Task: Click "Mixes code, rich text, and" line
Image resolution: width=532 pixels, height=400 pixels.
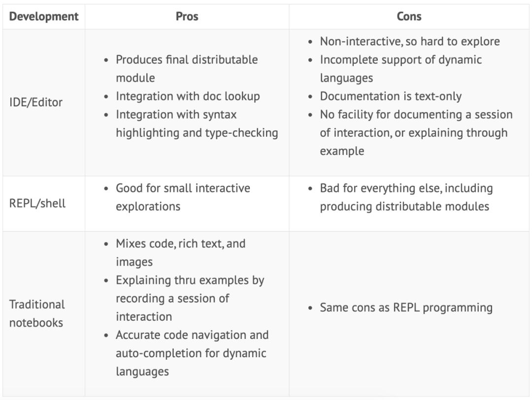Action: coord(180,244)
